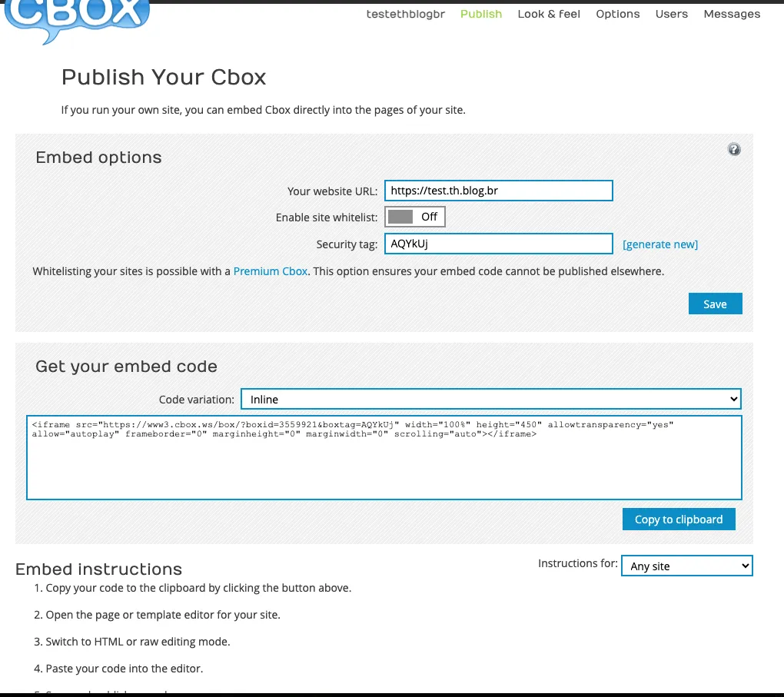Open the help question mark icon
Screen dimensions: 784x697
(x=733, y=150)
